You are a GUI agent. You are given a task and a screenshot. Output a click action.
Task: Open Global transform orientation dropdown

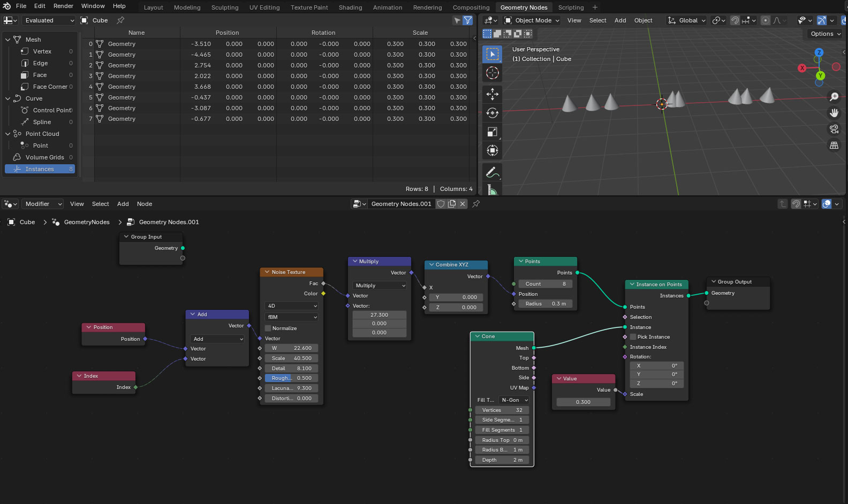(686, 20)
